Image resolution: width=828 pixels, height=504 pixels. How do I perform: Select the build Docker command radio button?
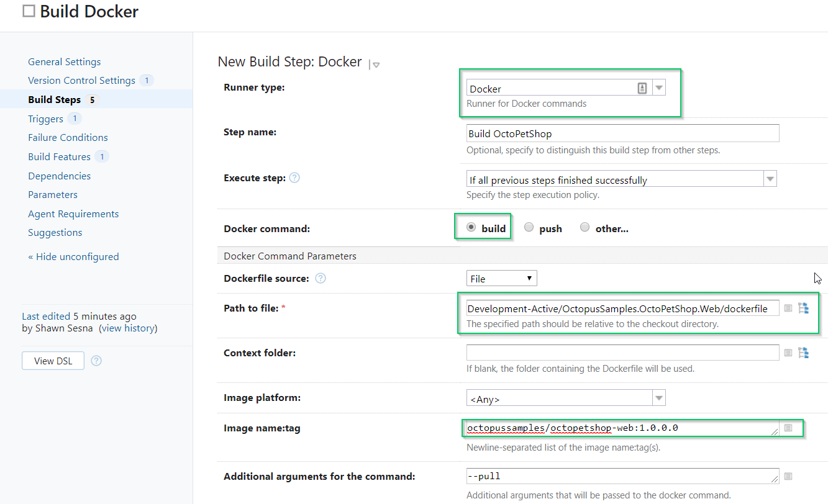pyautogui.click(x=471, y=228)
